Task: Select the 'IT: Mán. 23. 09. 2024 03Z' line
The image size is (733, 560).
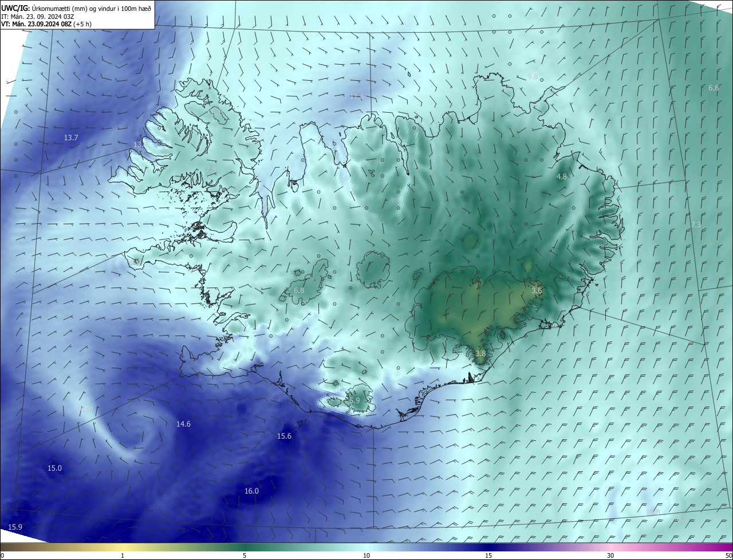Action: (38, 16)
